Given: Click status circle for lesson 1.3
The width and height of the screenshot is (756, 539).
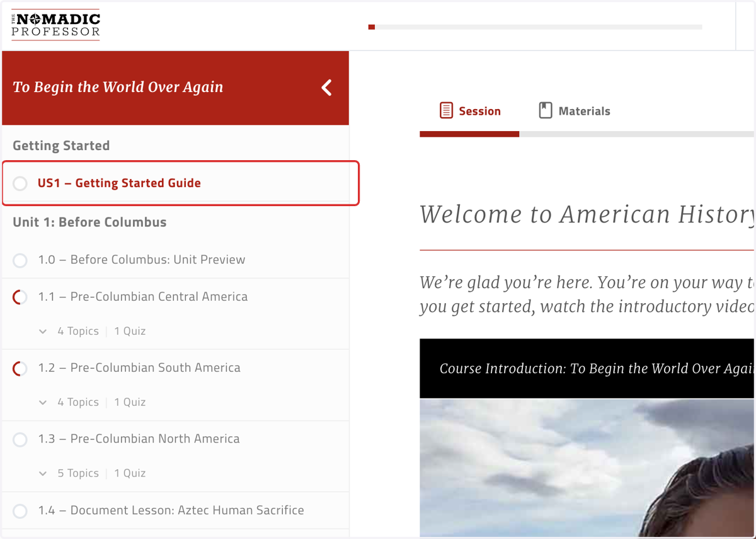Looking at the screenshot, I should (x=20, y=439).
